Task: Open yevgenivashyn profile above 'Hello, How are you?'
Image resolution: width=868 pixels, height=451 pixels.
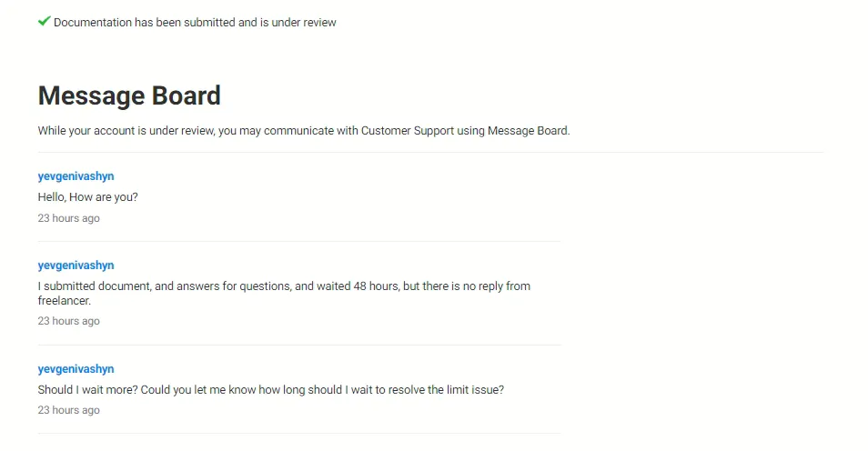Action: pos(76,176)
